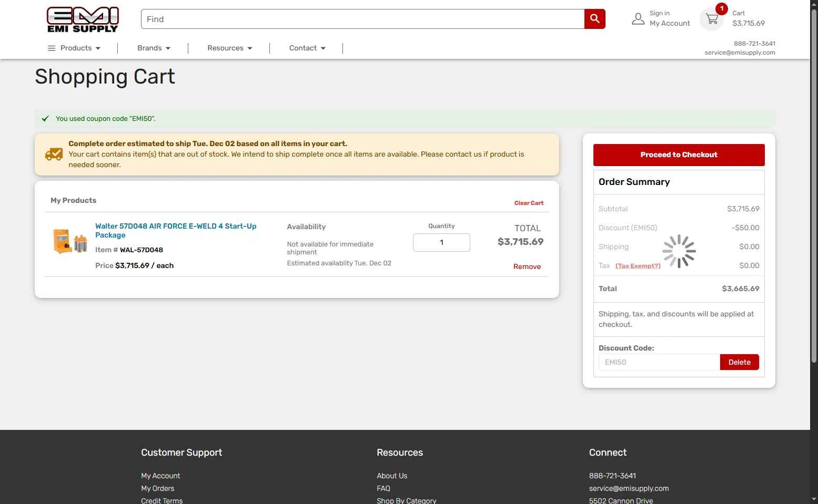Viewport: 818px width, 504px height.
Task: Click the delivery truck icon in shipping notice
Action: coord(54,154)
